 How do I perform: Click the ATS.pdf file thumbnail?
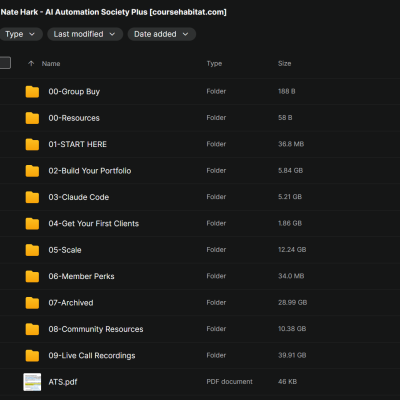tap(32, 382)
